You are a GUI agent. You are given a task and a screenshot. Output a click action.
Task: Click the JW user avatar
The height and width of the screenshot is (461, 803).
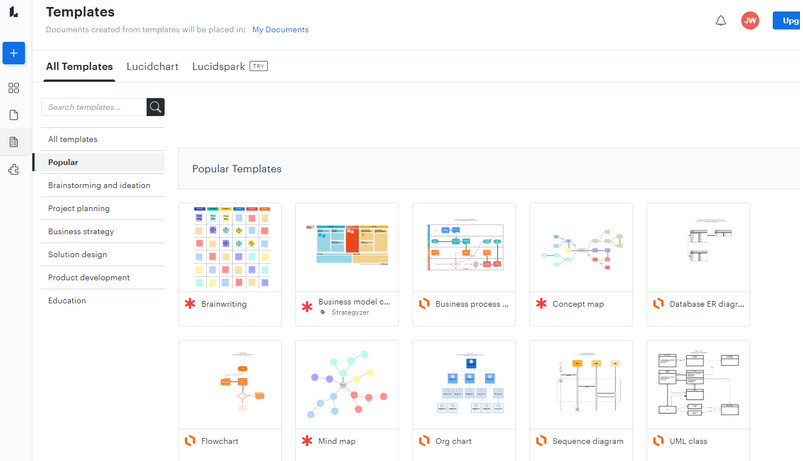[750, 20]
